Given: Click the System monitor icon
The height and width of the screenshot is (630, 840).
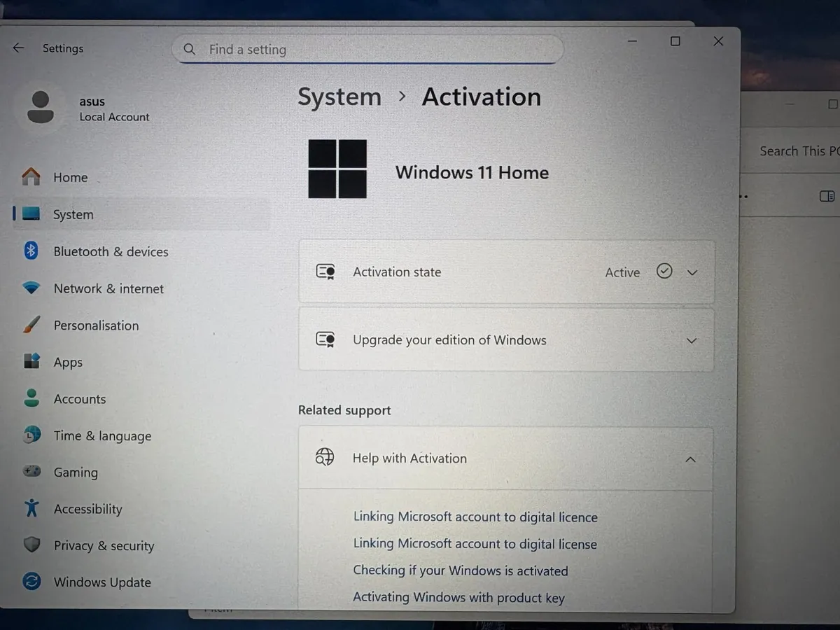Looking at the screenshot, I should (x=31, y=214).
